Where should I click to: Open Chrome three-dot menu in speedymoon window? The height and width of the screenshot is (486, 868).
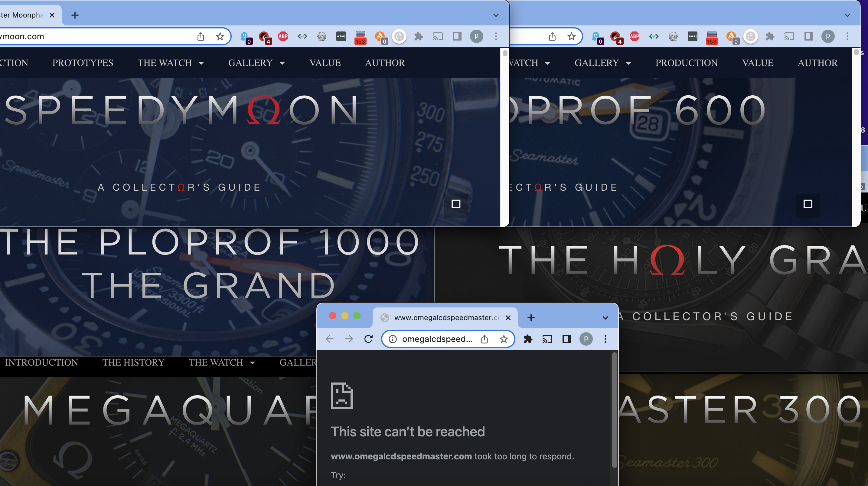[x=496, y=36]
